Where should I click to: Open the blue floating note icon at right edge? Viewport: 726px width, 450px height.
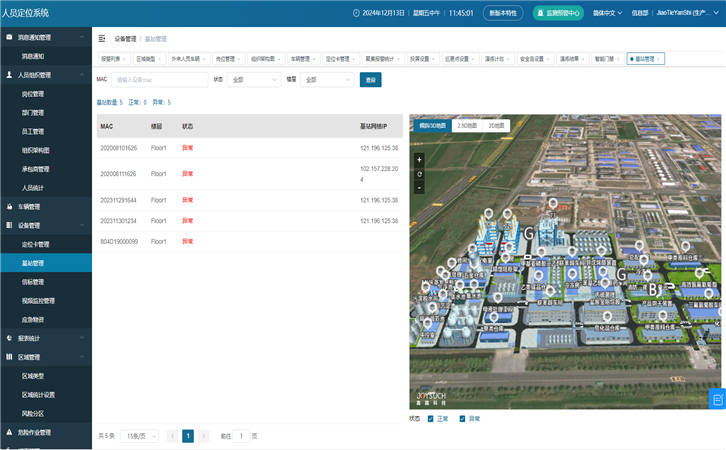(x=718, y=399)
